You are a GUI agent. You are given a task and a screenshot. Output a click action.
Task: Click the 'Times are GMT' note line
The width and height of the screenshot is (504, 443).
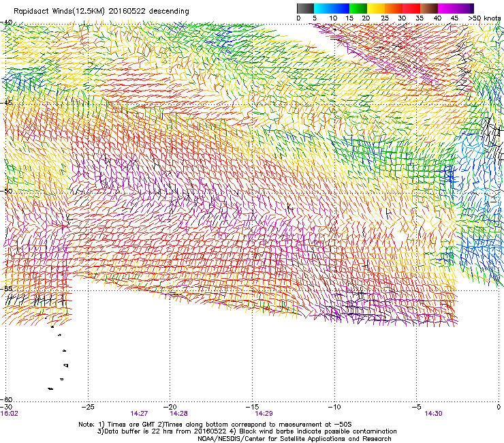[215, 425]
